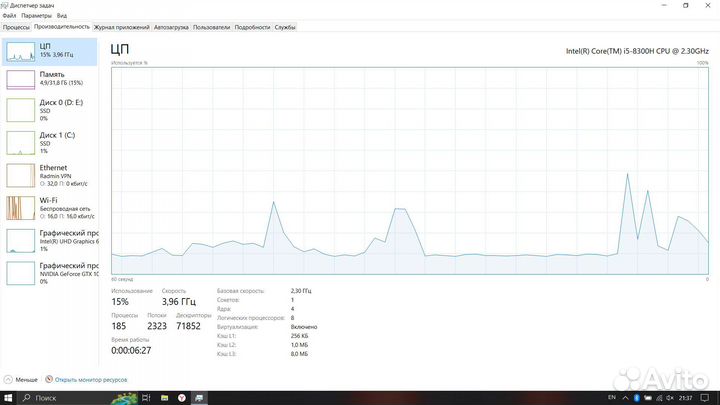The width and height of the screenshot is (720, 405).
Task: Switch to the Процессы tab
Action: click(16, 27)
